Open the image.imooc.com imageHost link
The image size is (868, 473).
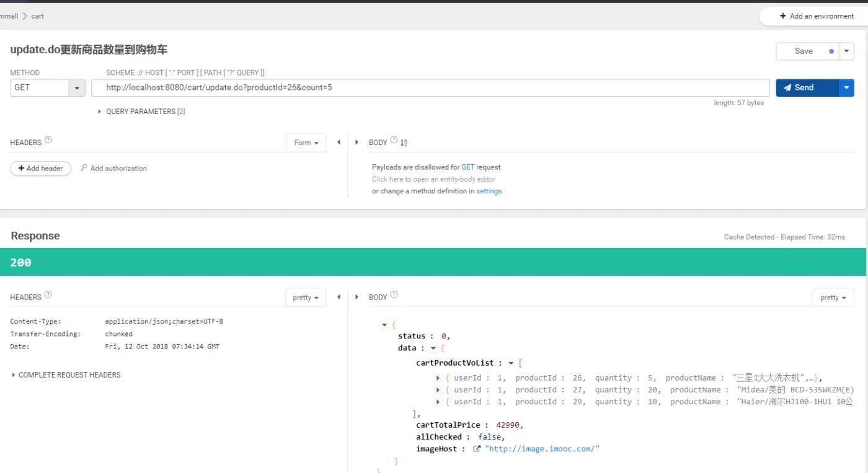(x=542, y=449)
